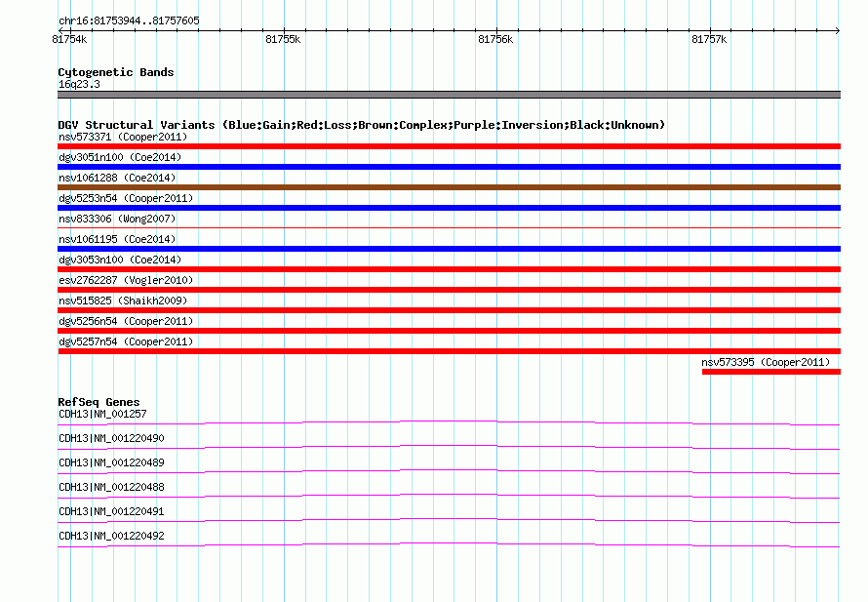Click the CDH13|NM_001257 gene label
This screenshot has height=602, width=868.
(x=102, y=414)
